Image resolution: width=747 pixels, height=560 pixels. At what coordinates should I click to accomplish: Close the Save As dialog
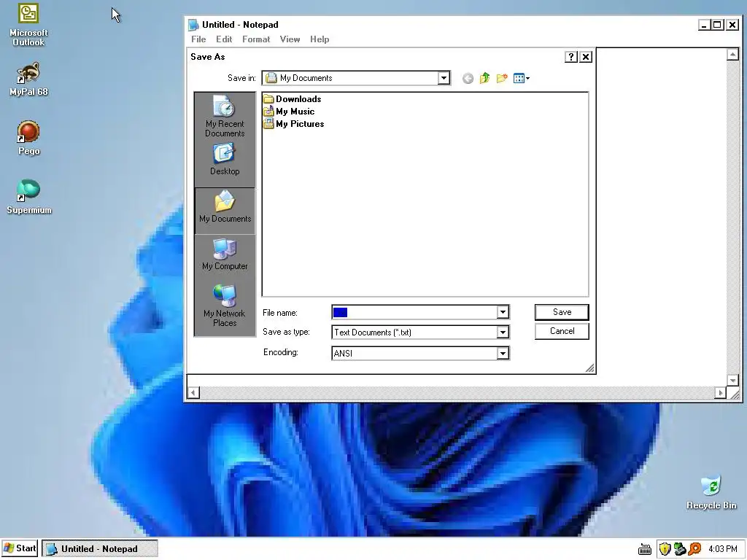coord(586,57)
